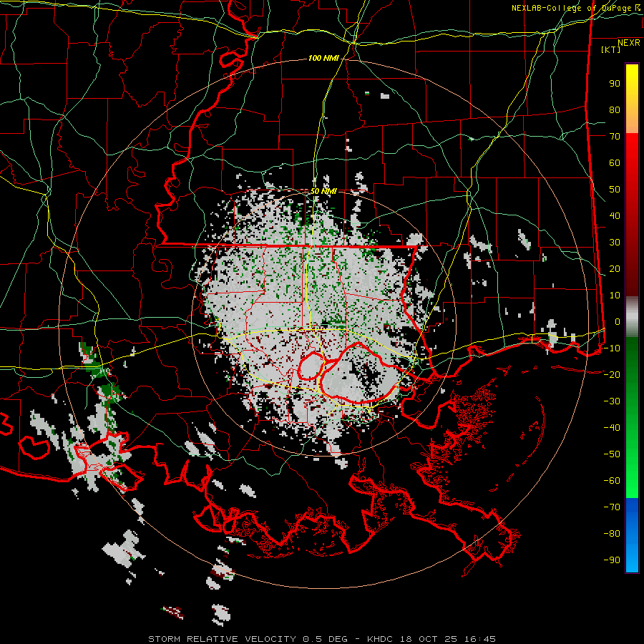Click the 18 OCT 25 date in caption
This screenshot has height=644, width=644.
429,639
